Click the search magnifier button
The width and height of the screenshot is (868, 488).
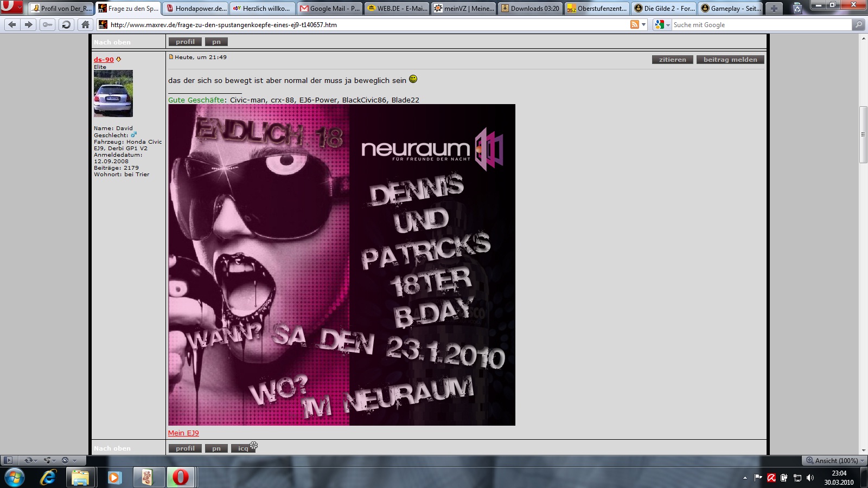pos(858,24)
